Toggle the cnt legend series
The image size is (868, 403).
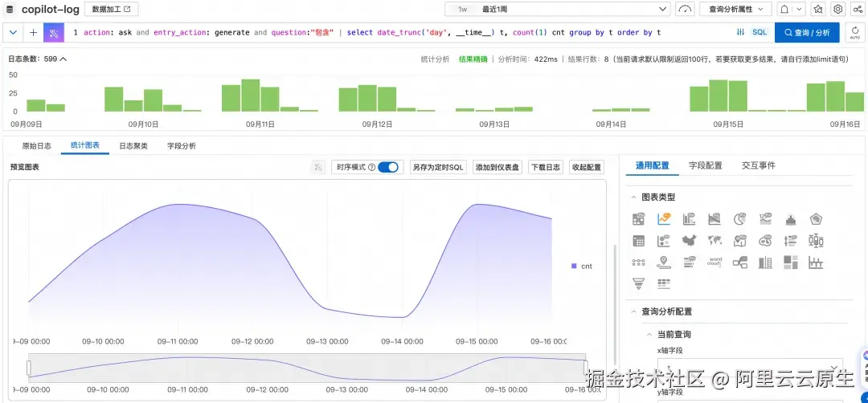click(x=582, y=266)
